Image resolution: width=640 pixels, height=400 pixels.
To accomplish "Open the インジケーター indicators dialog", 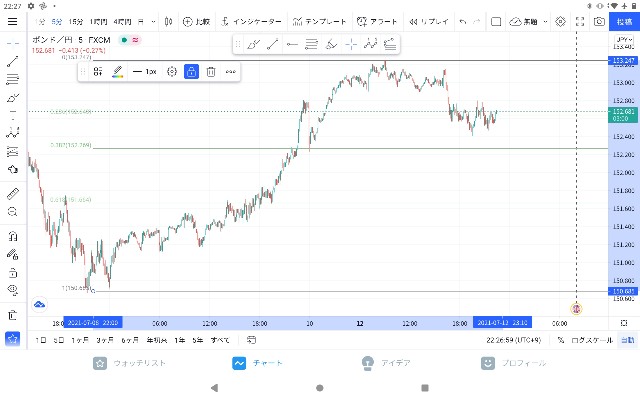I will coord(251,22).
